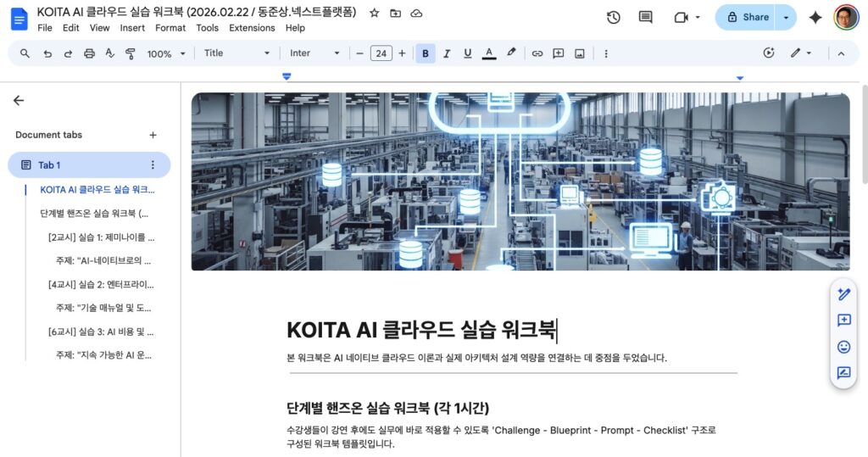Open the editing mode pencil dropdown
This screenshot has width=868, height=457.
tap(800, 53)
